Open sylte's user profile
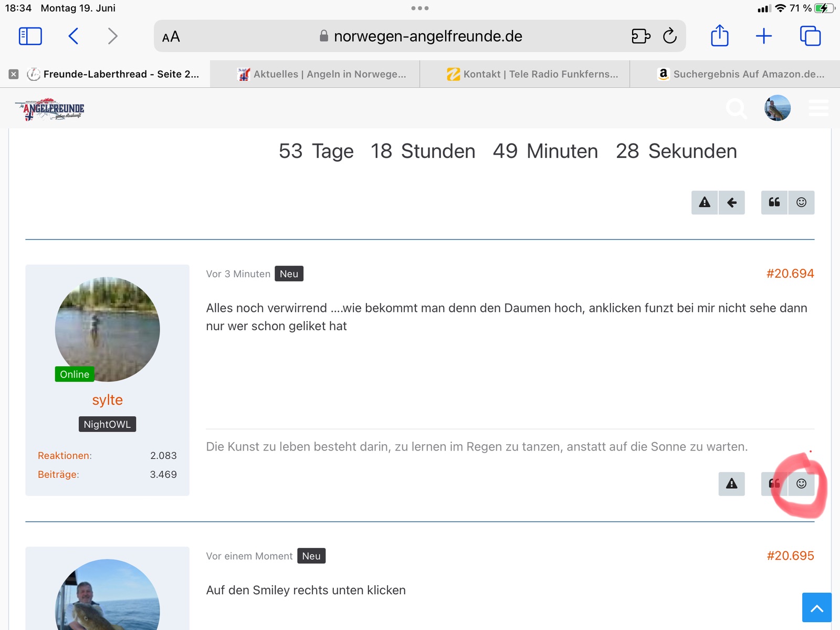 click(x=107, y=400)
